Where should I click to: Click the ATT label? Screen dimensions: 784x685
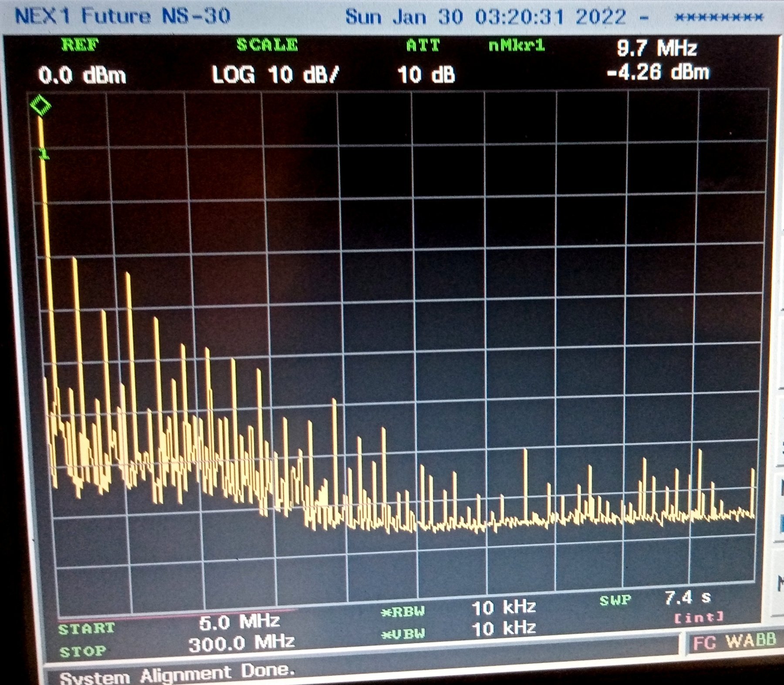point(422,45)
